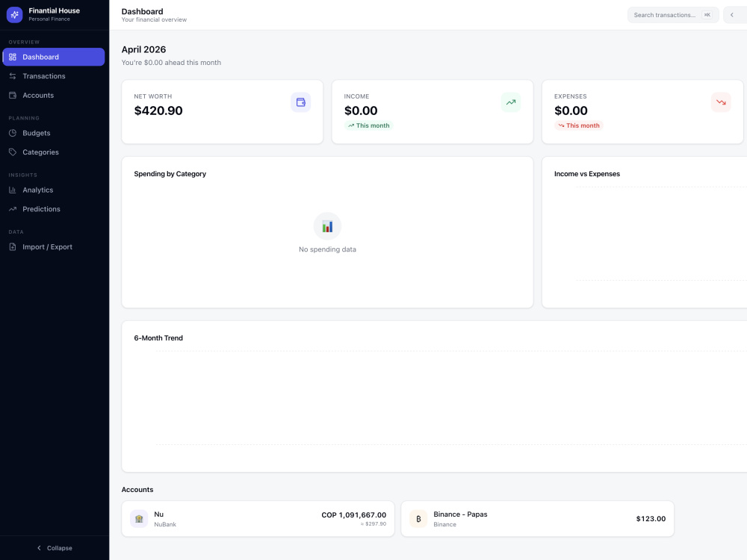Viewport: 747px width, 560px height.
Task: Click the Import / Export file icon
Action: point(13,246)
